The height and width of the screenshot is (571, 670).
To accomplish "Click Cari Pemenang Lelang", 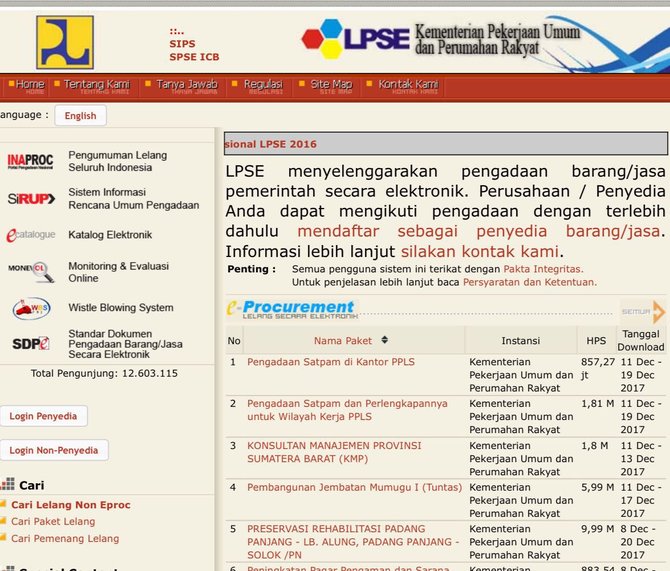I will coord(65,539).
